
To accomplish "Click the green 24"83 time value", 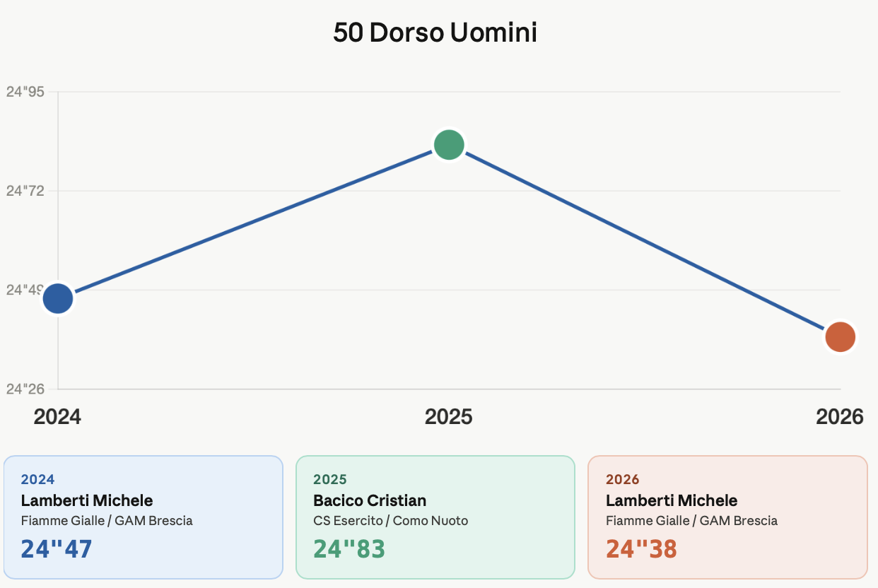I will tap(349, 549).
